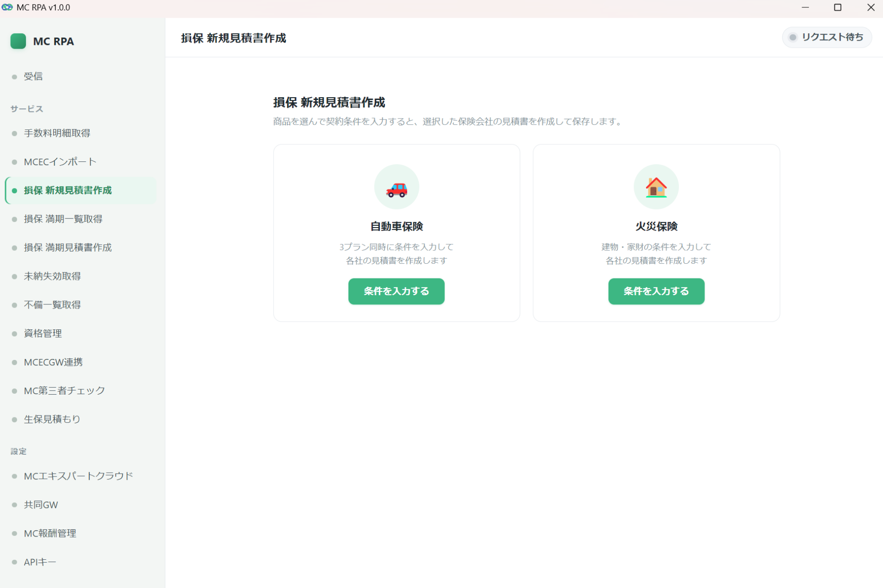Click the house icon for 火災保険
This screenshot has height=588, width=883.
(656, 187)
